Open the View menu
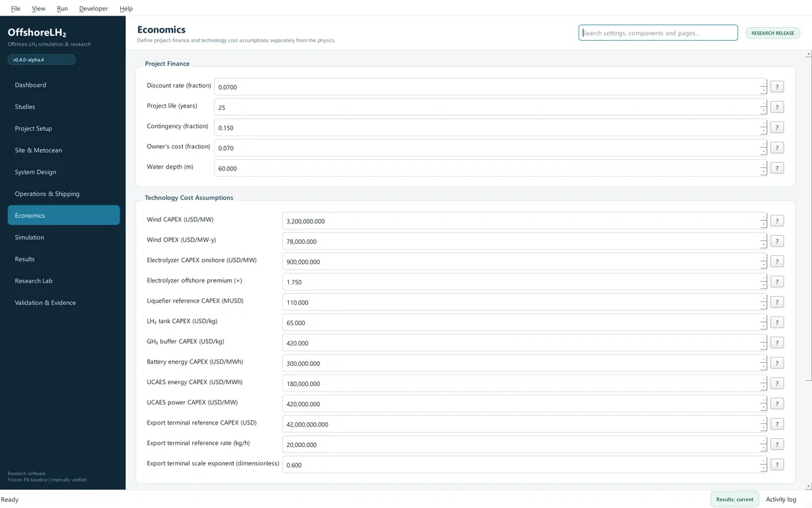 tap(39, 8)
